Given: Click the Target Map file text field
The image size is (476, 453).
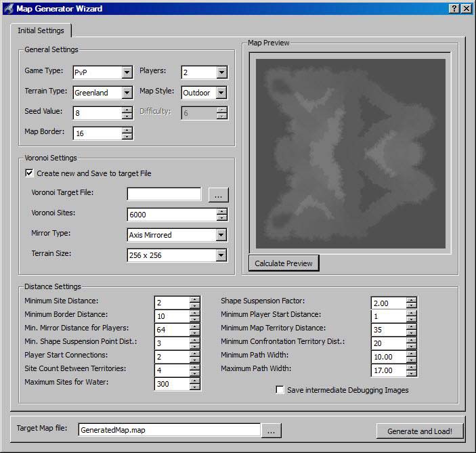Looking at the screenshot, I should [168, 430].
